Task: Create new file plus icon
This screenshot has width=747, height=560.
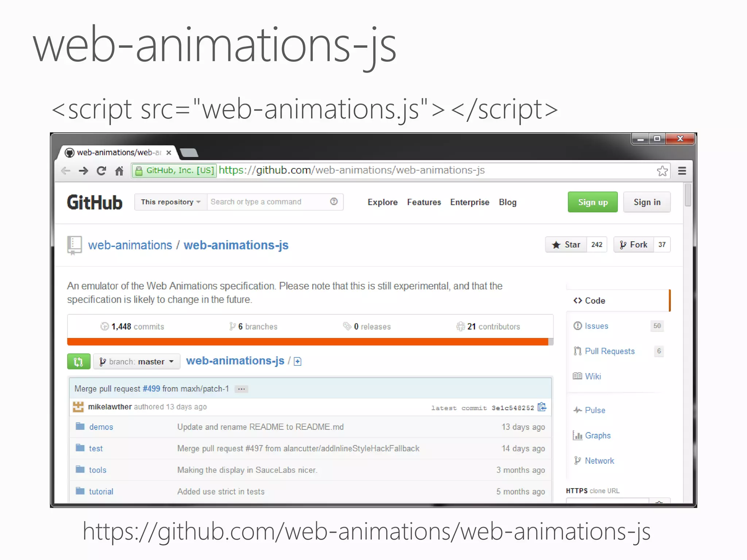Action: (x=298, y=361)
